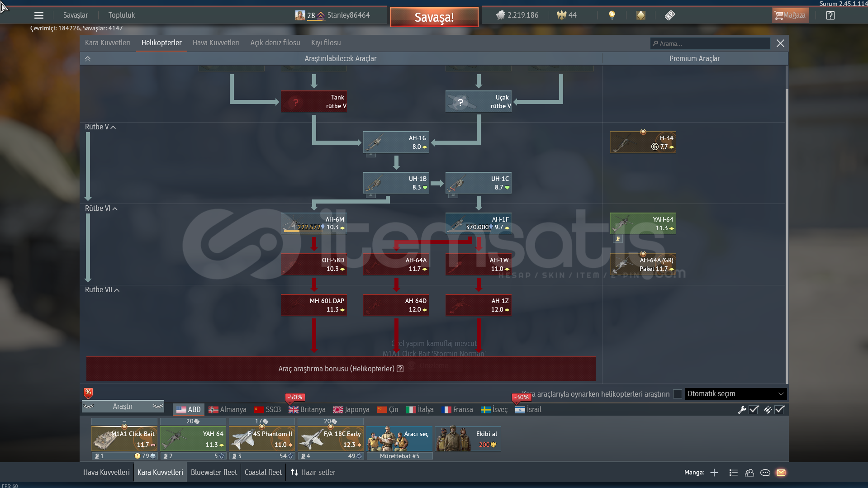Select locked AH-1Z helicopter
This screenshot has height=488, width=868.
pos(479,305)
